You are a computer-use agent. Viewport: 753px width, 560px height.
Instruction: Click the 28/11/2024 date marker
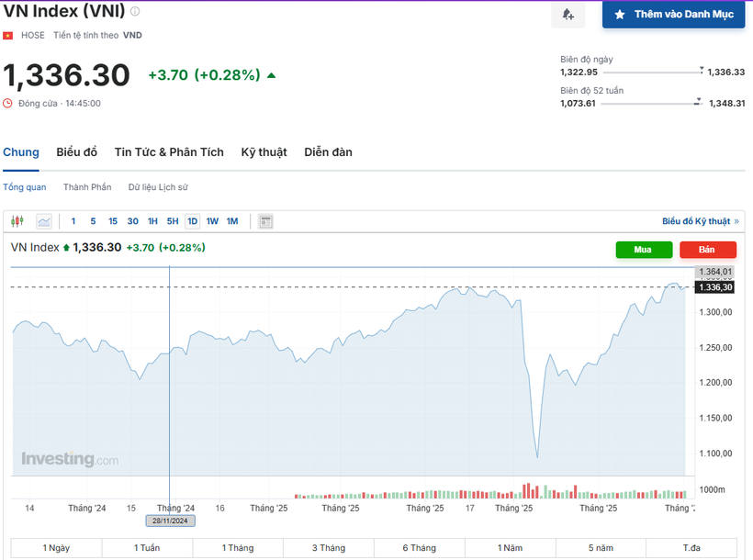(x=169, y=521)
